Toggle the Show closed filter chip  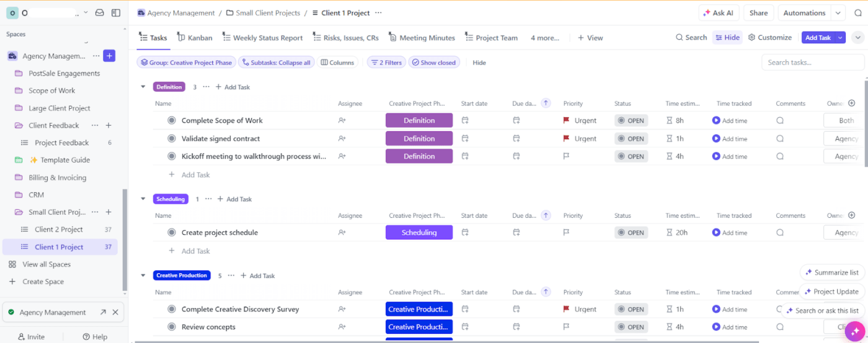point(434,63)
